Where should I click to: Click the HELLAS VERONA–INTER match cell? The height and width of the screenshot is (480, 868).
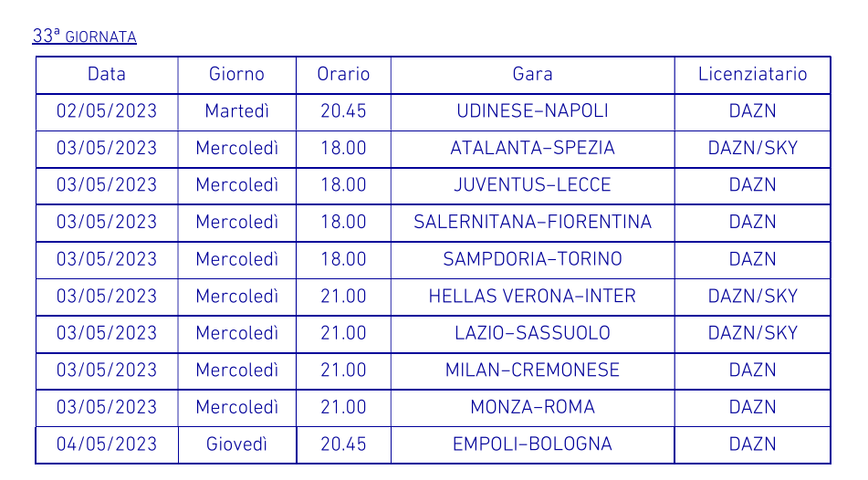[x=532, y=297]
